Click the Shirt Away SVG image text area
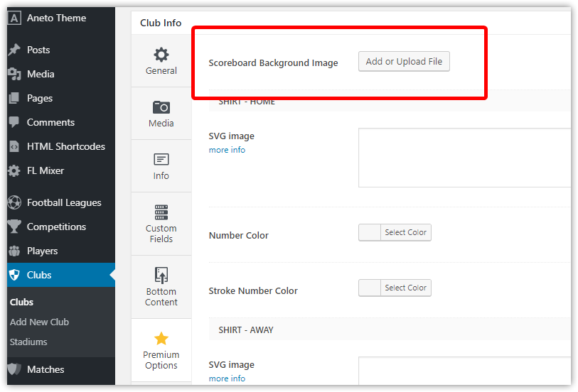Screen dimensions: 578x392 464,371
